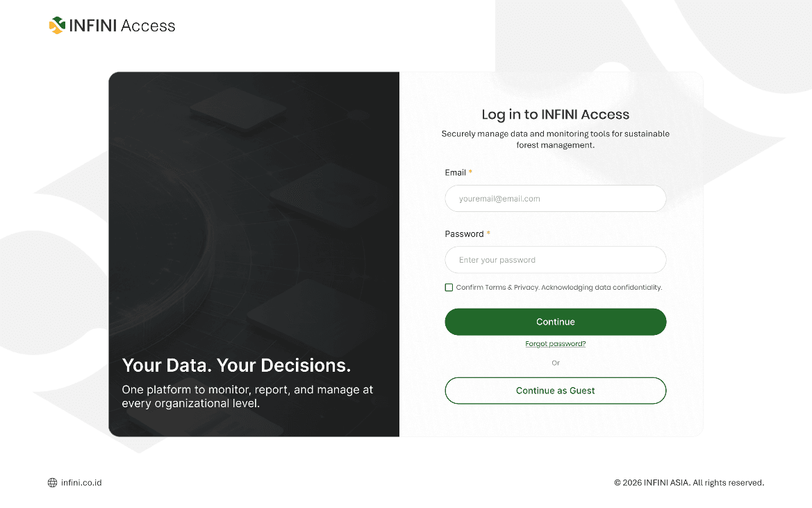Click the INFINI Access brand name text

[122, 26]
